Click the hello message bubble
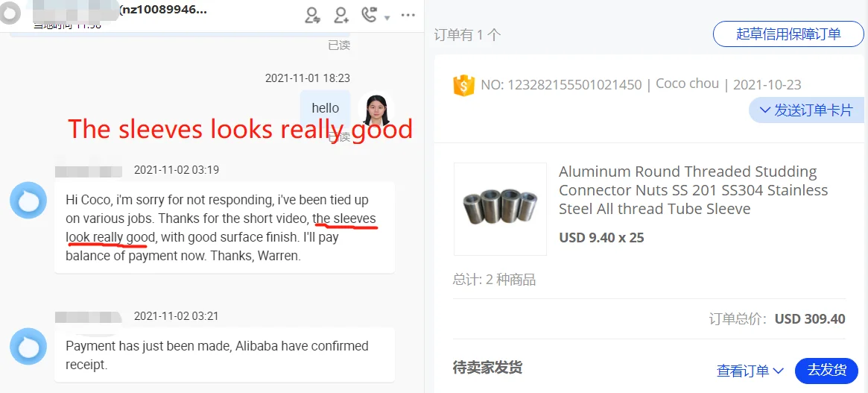 325,108
